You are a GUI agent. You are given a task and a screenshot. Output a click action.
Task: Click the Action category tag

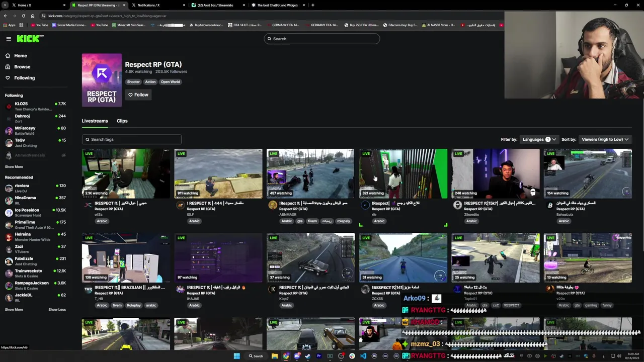(x=150, y=82)
